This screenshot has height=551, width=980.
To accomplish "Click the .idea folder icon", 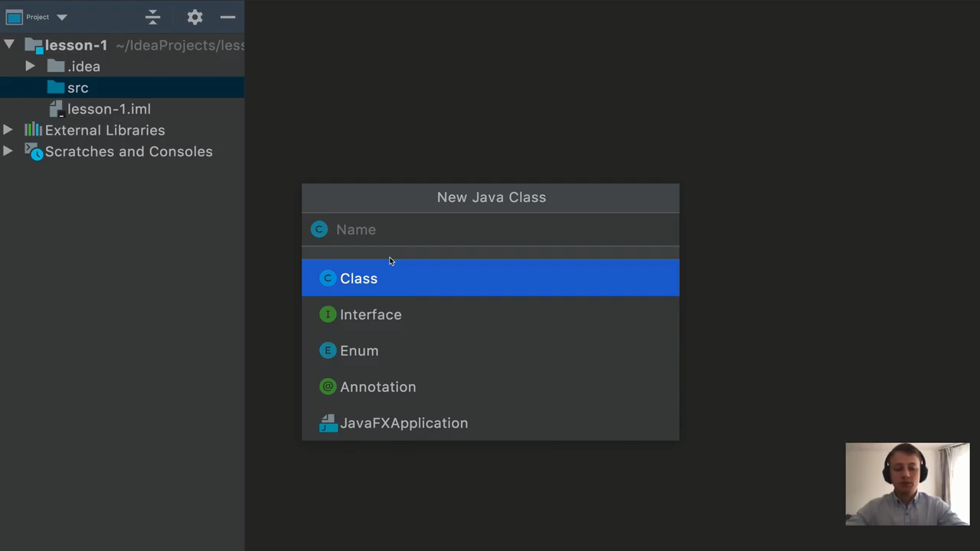I will pyautogui.click(x=56, y=66).
